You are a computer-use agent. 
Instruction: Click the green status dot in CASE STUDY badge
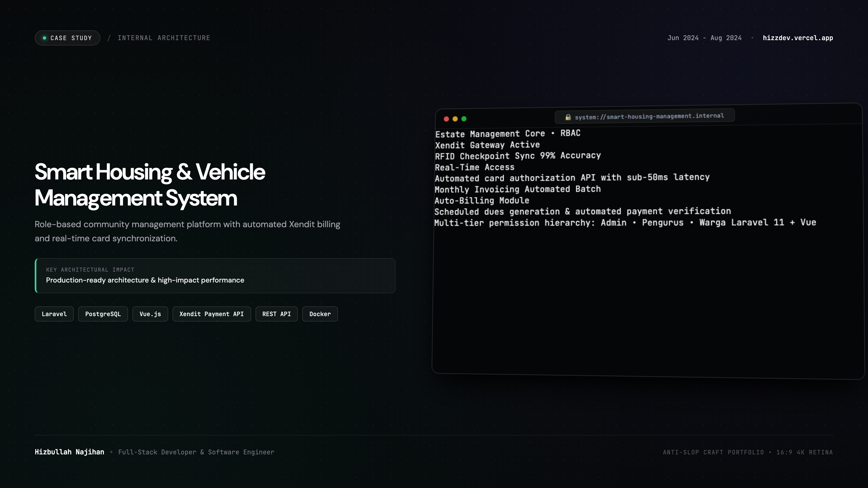[x=44, y=38]
